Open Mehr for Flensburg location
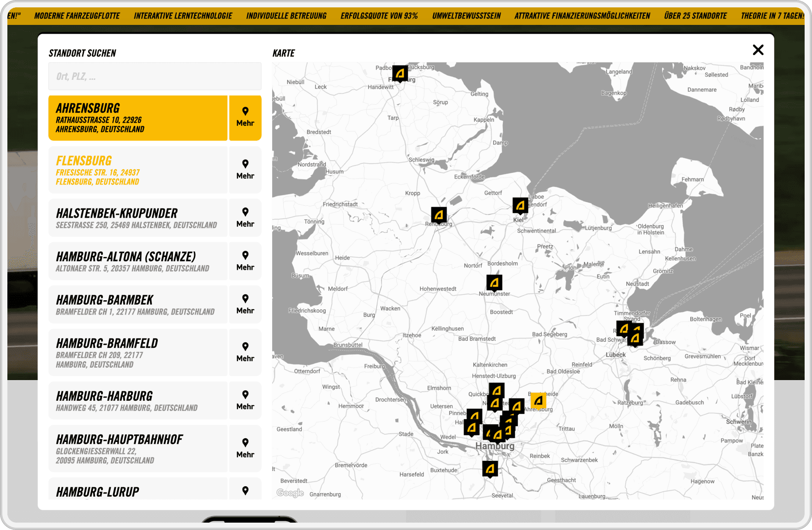This screenshot has height=530, width=812. click(245, 170)
